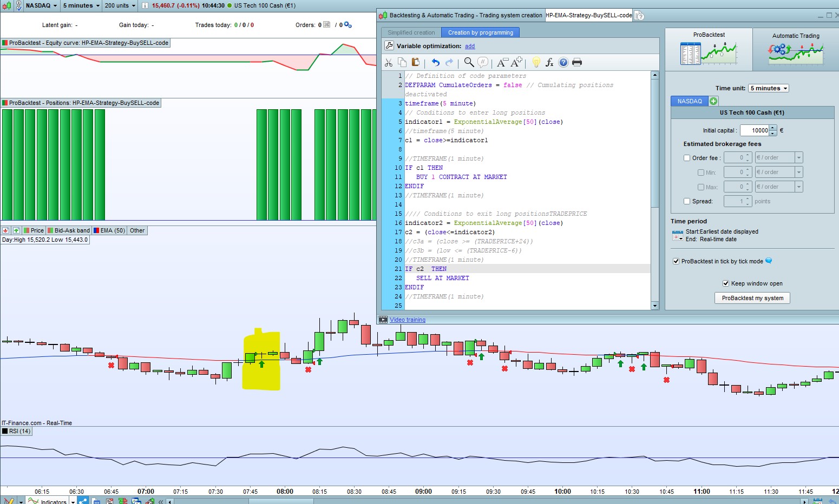Click the code editor scroll down arrow

[x=654, y=306]
